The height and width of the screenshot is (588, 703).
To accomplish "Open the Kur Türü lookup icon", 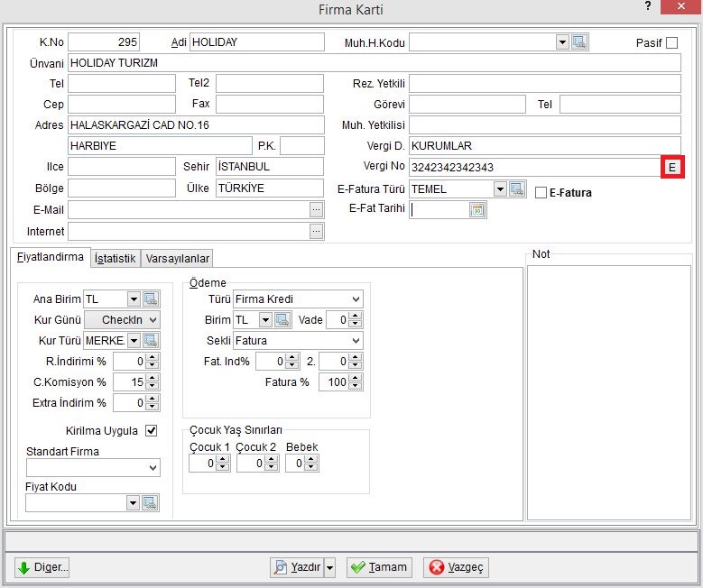I will coord(150,341).
